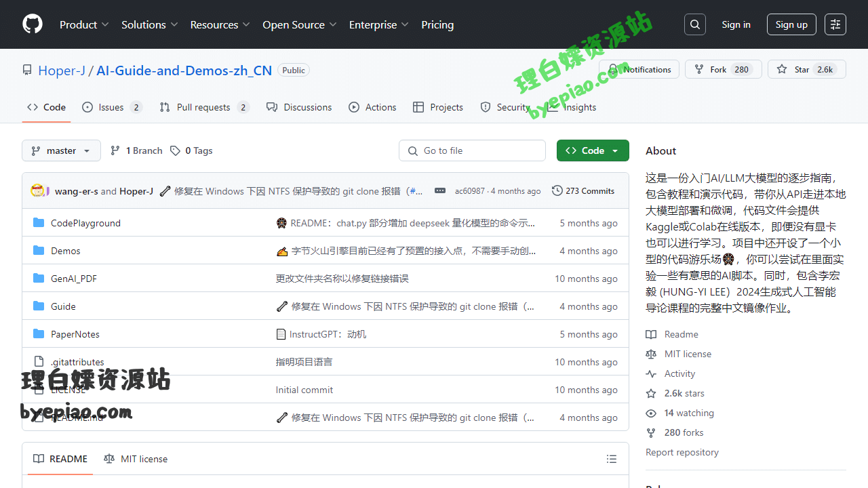The width and height of the screenshot is (868, 488).
Task: Click the Demos folder icon
Action: coord(39,251)
